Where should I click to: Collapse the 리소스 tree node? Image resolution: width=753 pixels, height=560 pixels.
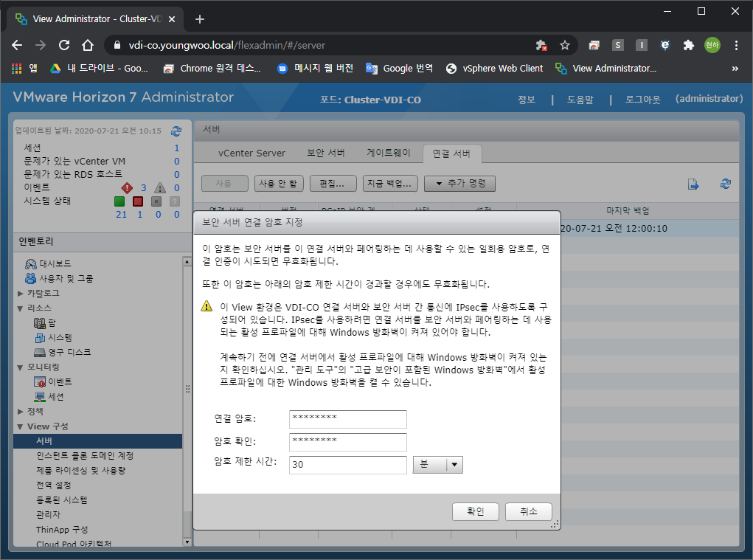coord(20,308)
